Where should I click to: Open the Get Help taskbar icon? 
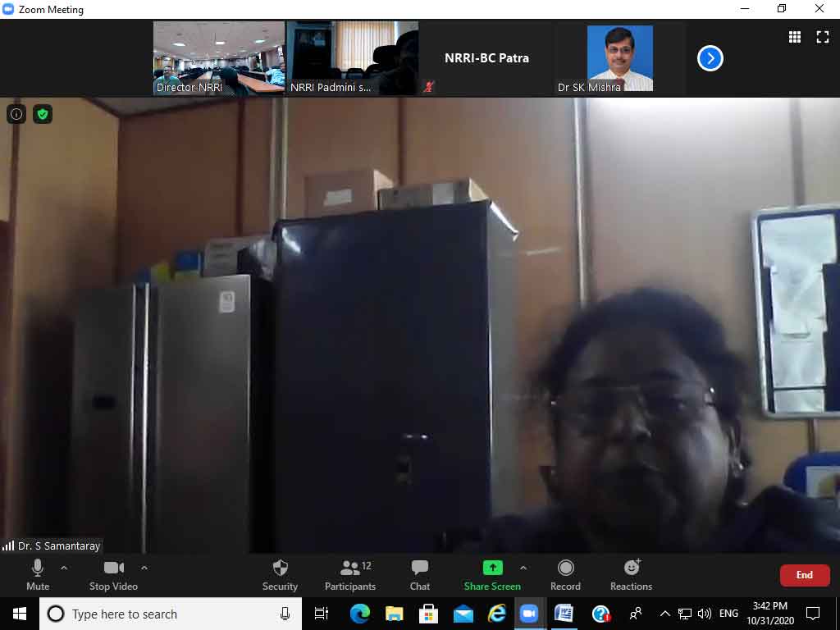[601, 614]
